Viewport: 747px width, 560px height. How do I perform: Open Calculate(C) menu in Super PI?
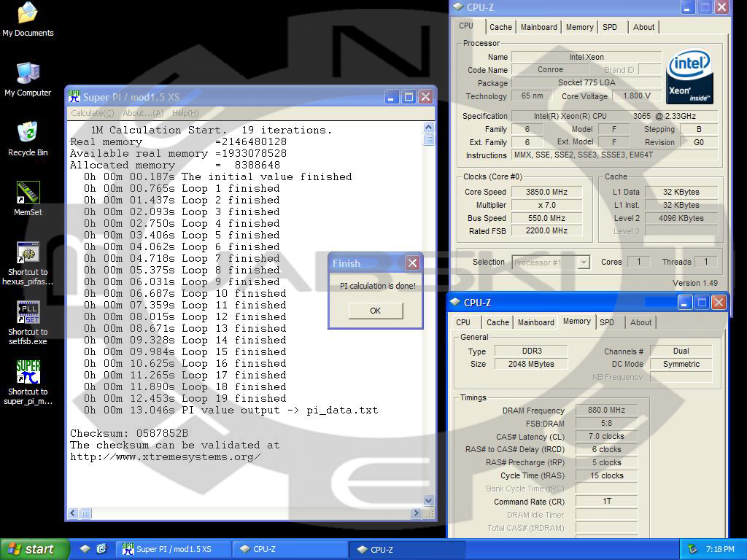(93, 113)
